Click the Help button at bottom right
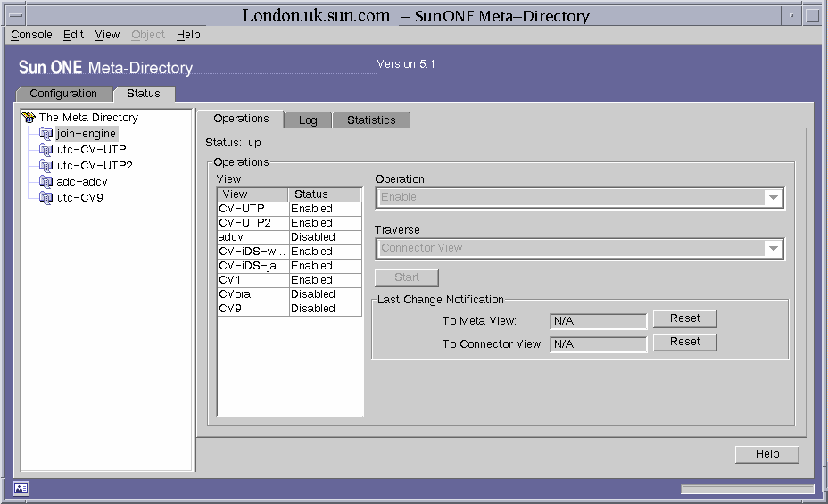 click(766, 454)
